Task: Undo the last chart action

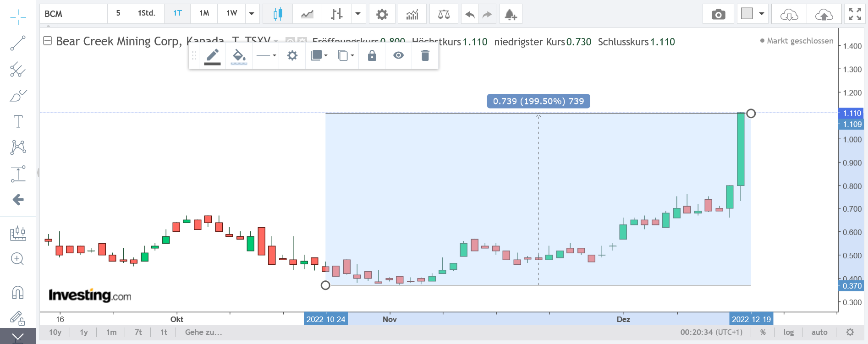Action: [470, 14]
